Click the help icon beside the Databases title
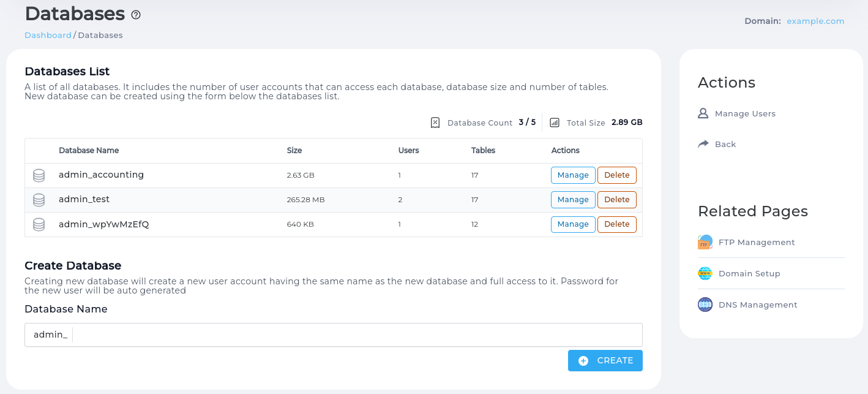 coord(136,15)
